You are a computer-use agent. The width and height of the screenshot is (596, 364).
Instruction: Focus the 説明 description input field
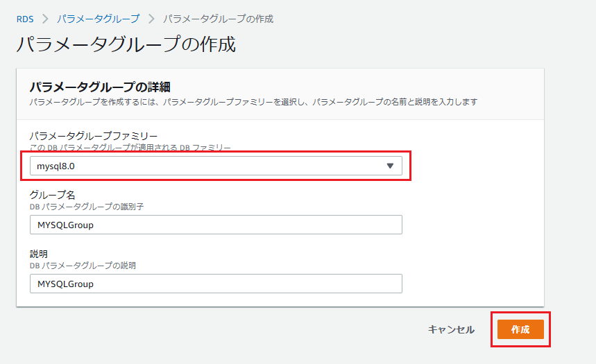coord(216,284)
